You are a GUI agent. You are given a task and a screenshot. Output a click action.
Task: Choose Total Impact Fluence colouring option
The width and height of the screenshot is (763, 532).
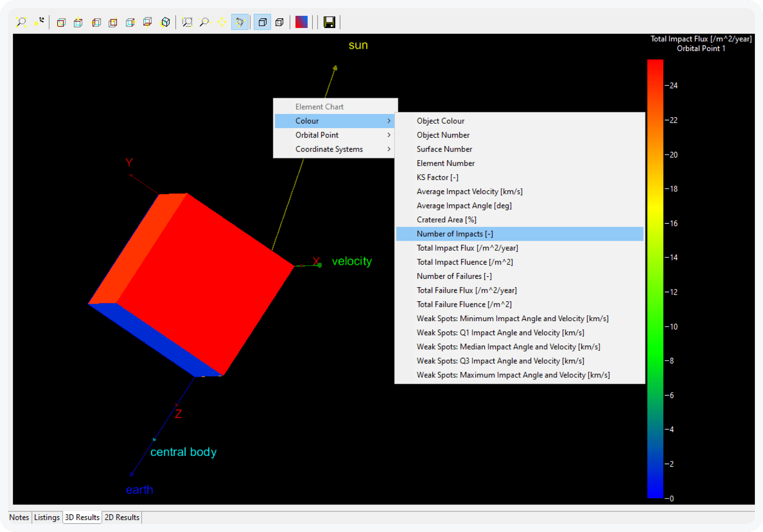(x=465, y=262)
